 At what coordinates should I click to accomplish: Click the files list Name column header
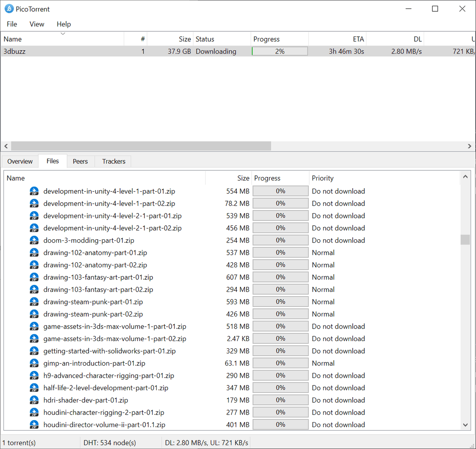105,178
